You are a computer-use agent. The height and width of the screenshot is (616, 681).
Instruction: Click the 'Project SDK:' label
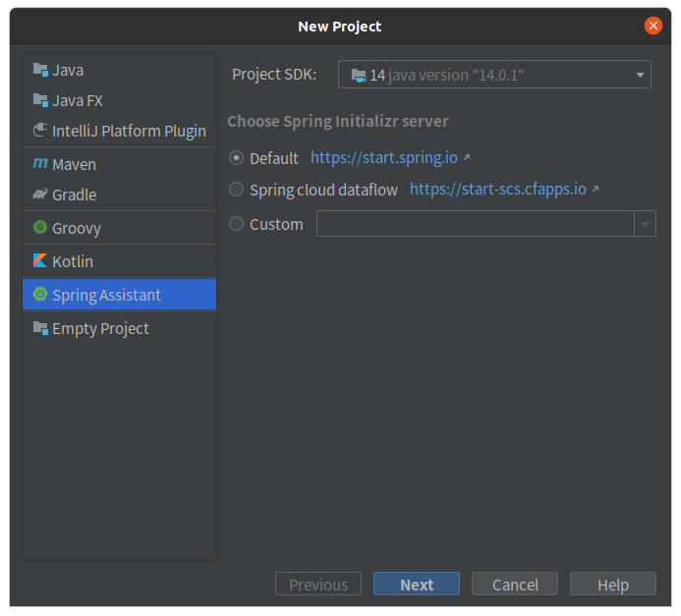click(x=274, y=75)
